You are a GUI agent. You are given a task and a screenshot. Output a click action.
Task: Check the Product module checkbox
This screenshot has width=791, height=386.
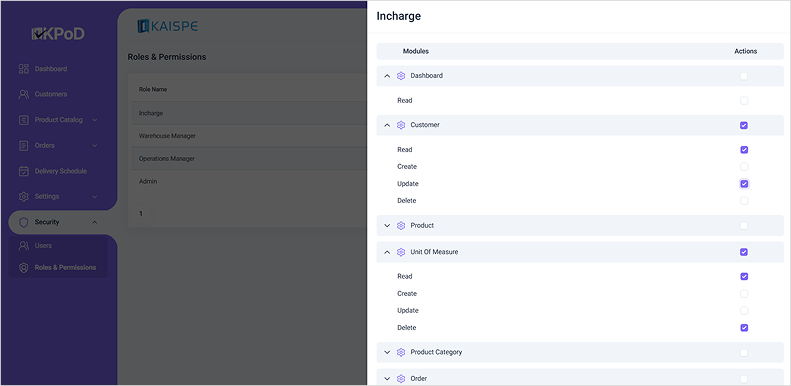tap(744, 226)
